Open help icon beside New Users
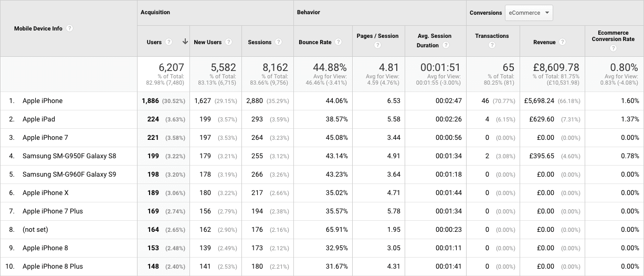The width and height of the screenshot is (644, 276). (x=229, y=42)
